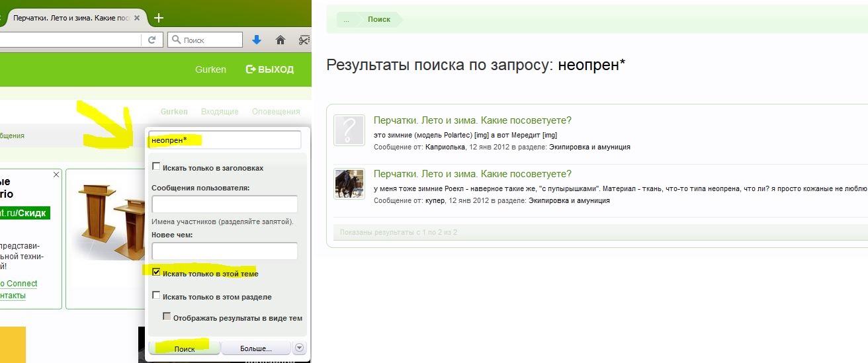
Task: Check Искать только в этом разделе
Action: (156, 296)
